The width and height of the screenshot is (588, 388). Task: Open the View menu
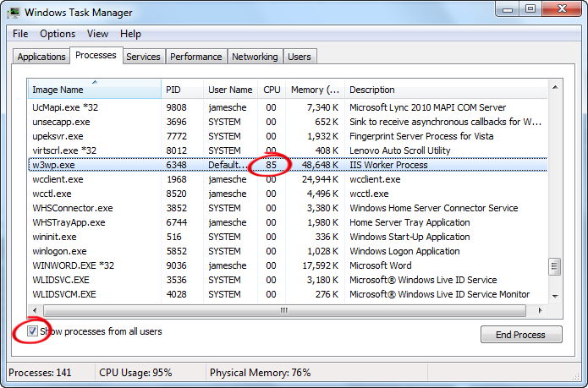pos(97,34)
